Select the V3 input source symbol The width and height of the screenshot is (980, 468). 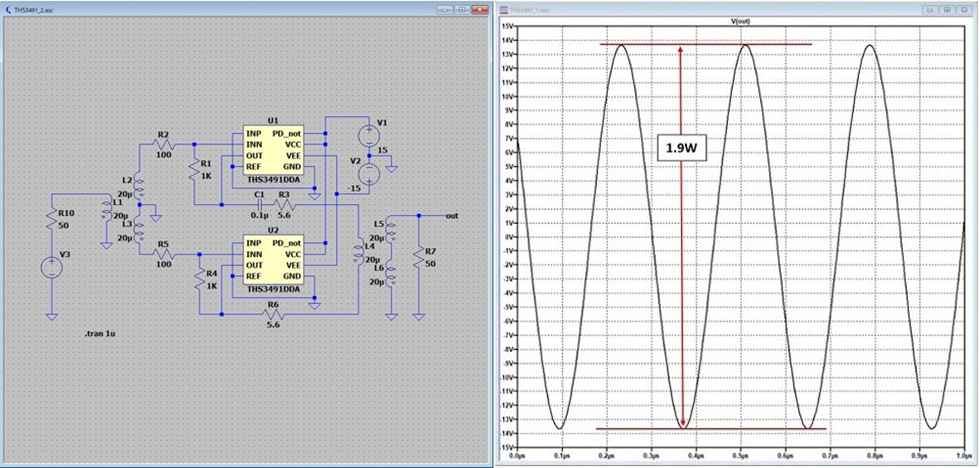pos(50,268)
